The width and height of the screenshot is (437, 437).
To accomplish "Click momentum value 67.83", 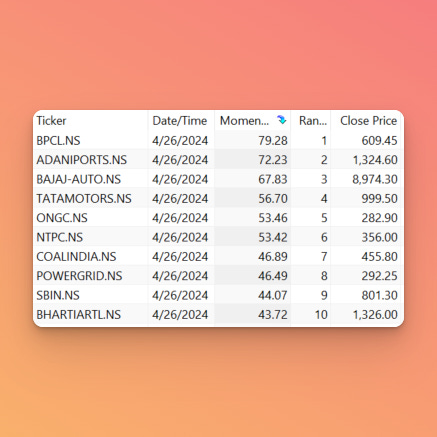I will click(x=273, y=179).
